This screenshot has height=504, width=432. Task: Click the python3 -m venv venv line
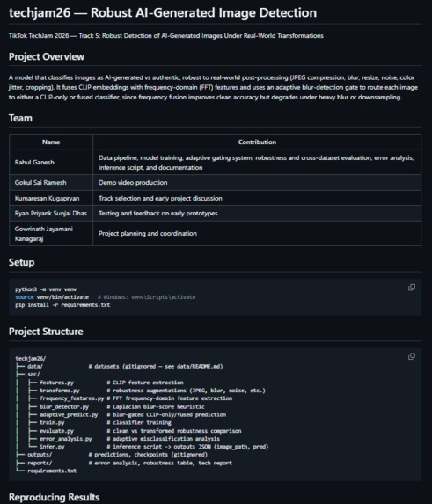coord(46,289)
